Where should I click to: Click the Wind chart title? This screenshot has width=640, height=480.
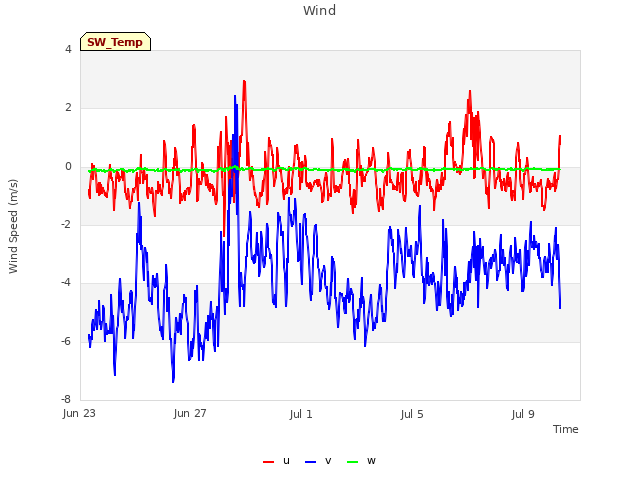(320, 10)
